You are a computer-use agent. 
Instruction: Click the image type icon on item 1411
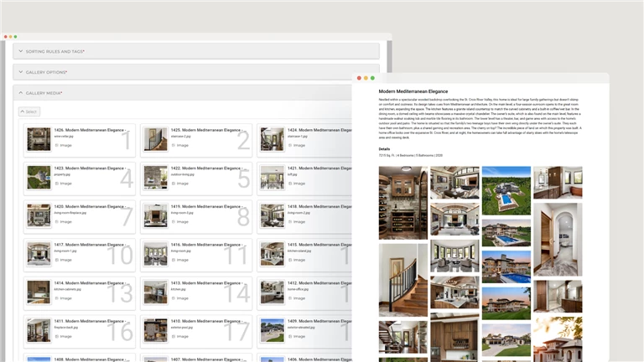(x=57, y=337)
